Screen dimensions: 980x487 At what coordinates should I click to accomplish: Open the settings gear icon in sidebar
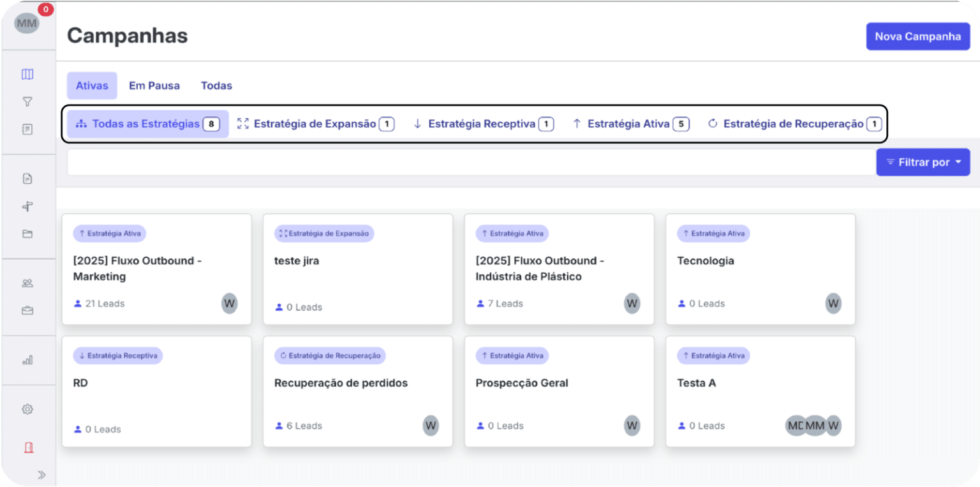click(27, 410)
